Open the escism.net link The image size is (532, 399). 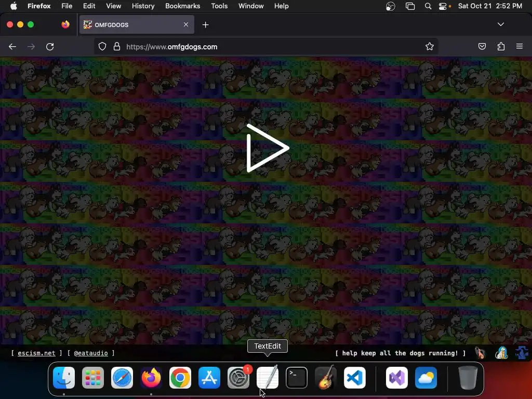pos(36,353)
